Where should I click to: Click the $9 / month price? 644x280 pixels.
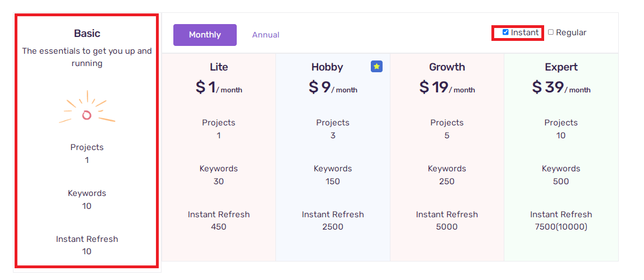coord(333,87)
